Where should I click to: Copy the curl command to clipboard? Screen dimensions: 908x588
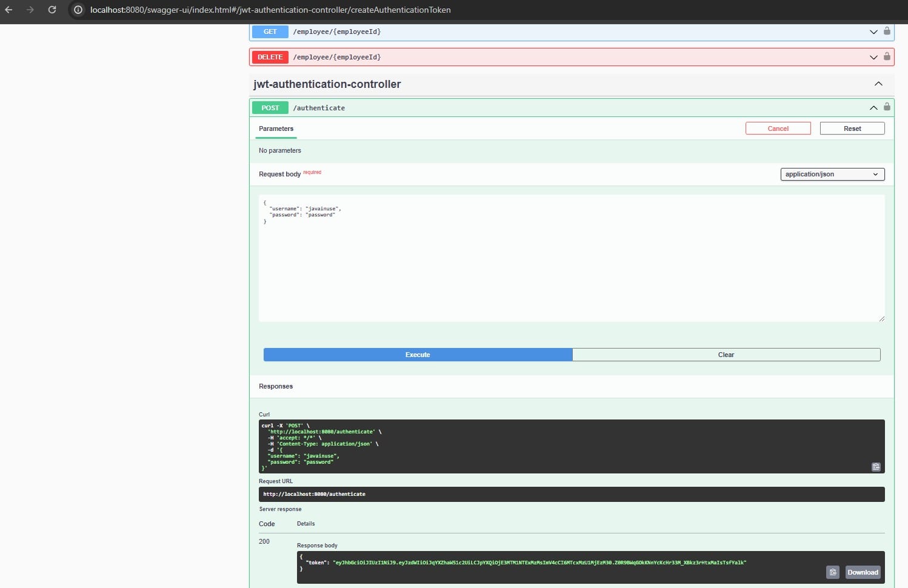876,467
